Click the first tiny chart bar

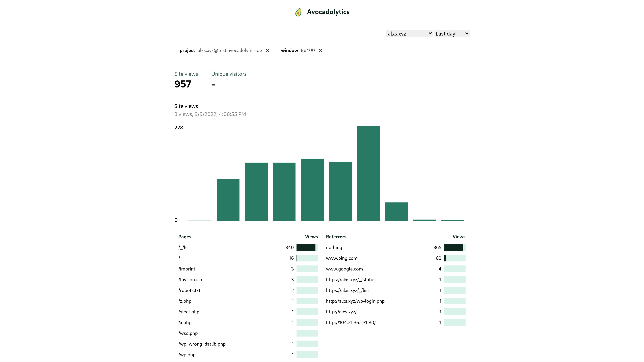tap(200, 221)
